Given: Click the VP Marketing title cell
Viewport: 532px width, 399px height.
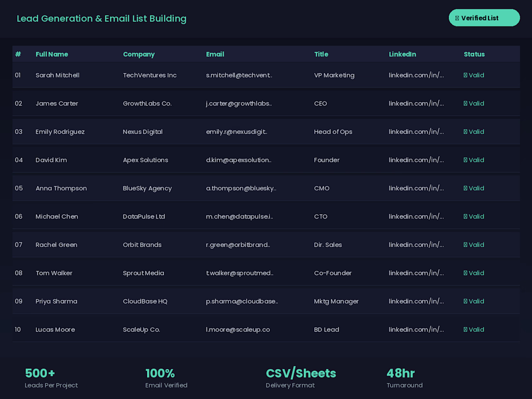Looking at the screenshot, I should pyautogui.click(x=334, y=75).
